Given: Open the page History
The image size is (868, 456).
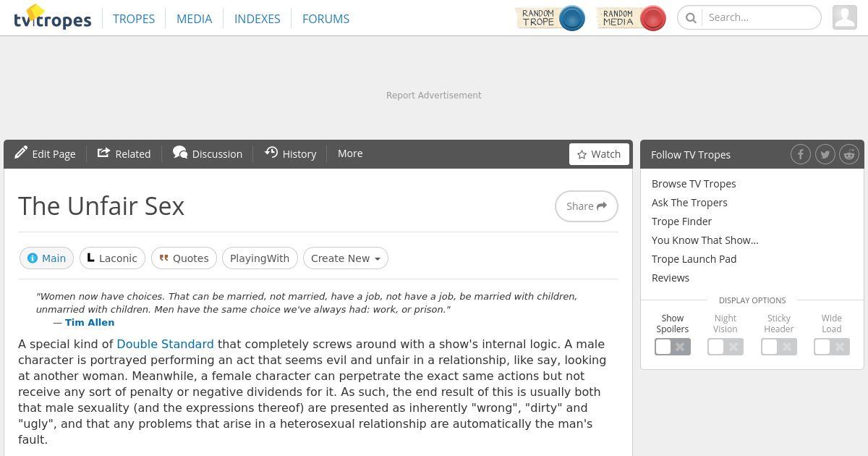Looking at the screenshot, I should pyautogui.click(x=291, y=153).
